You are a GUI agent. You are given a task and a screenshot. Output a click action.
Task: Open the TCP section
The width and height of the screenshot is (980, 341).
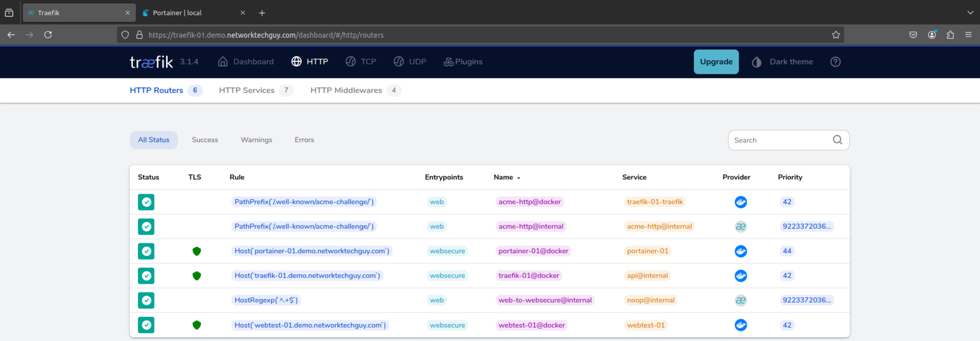pos(361,61)
